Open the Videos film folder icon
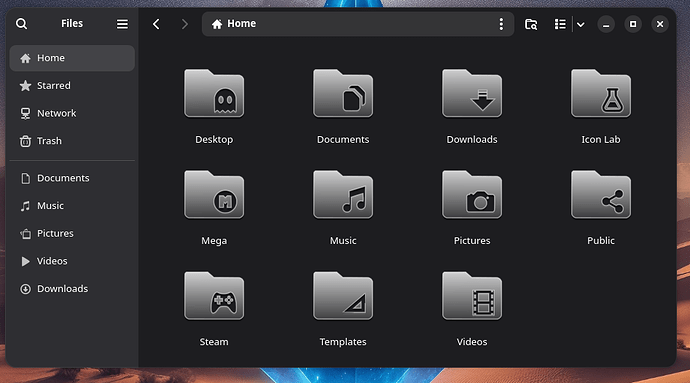 point(472,296)
